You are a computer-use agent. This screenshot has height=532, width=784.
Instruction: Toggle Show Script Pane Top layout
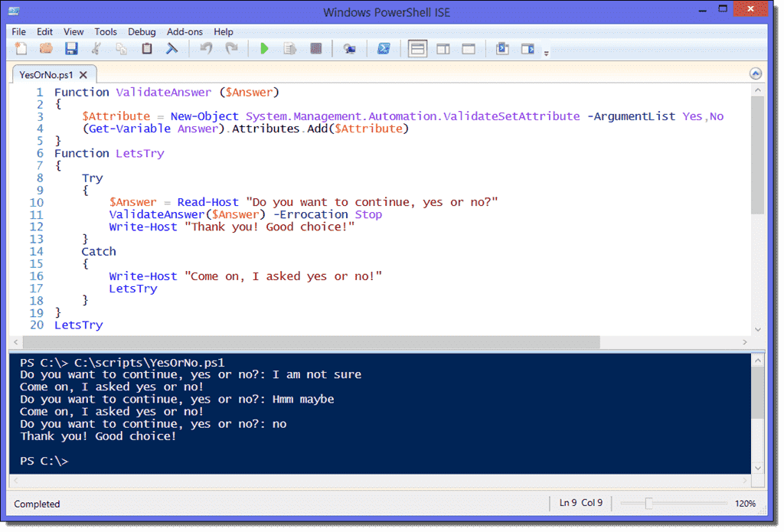pos(417,48)
